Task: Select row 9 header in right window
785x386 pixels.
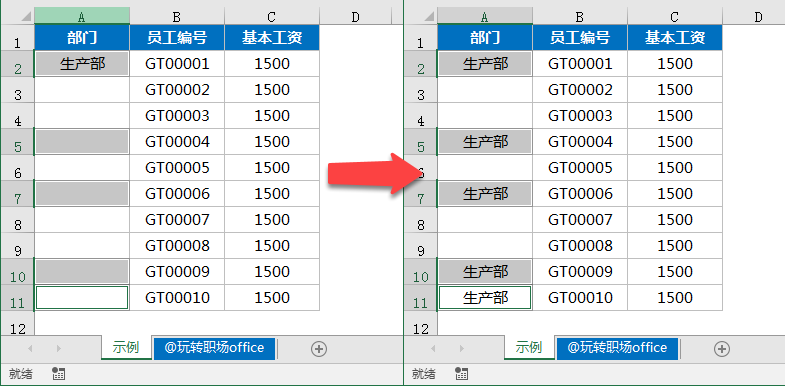Action: tap(420, 246)
